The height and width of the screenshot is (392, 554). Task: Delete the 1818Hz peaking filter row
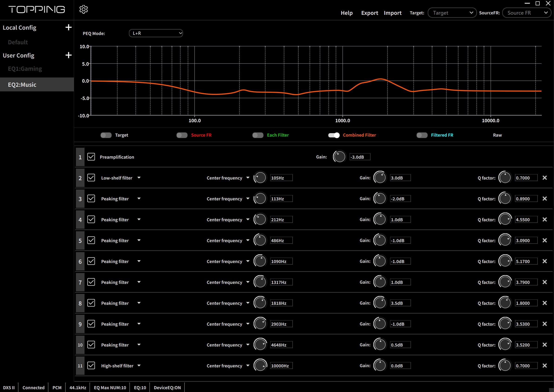[544, 303]
